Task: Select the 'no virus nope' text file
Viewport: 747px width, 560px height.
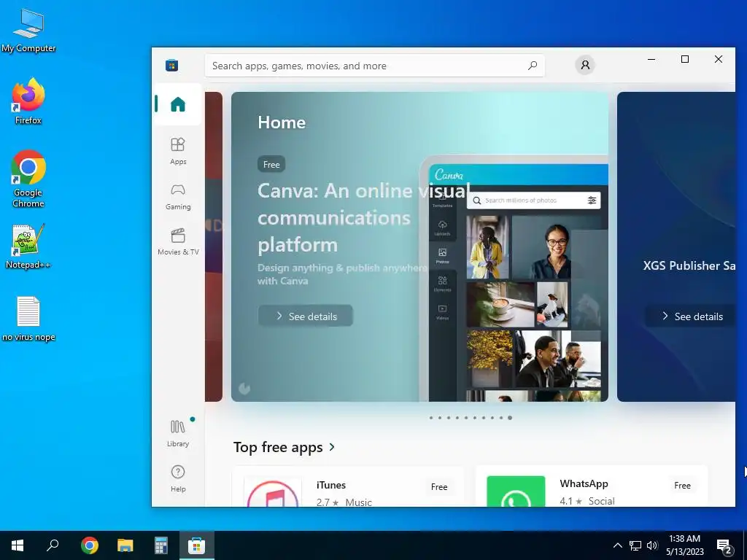Action: coord(28,319)
